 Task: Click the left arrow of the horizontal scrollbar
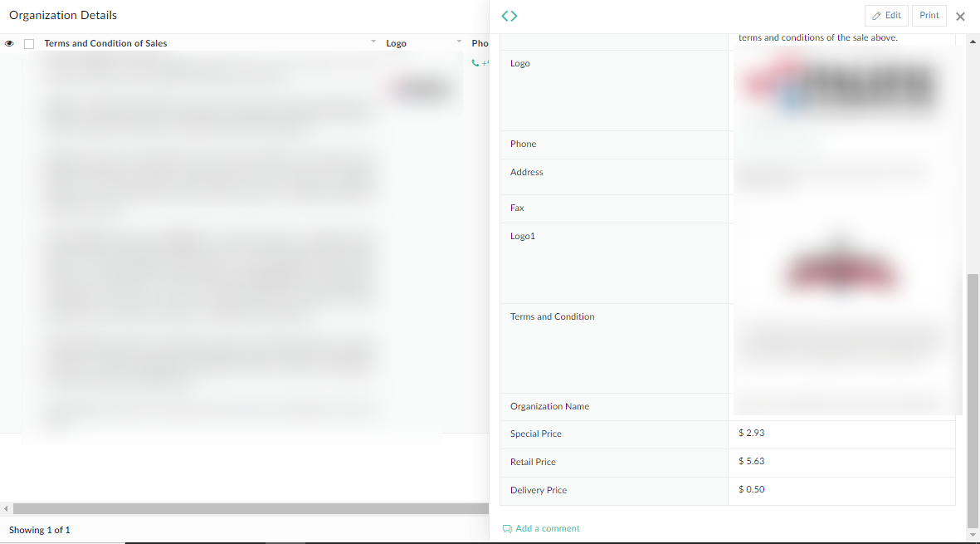tap(6, 507)
